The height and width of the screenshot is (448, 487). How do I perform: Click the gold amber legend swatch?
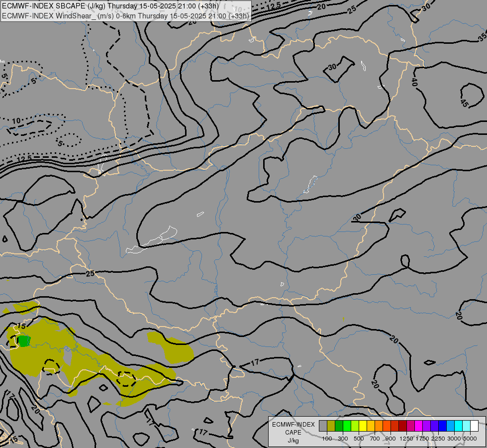point(371,426)
